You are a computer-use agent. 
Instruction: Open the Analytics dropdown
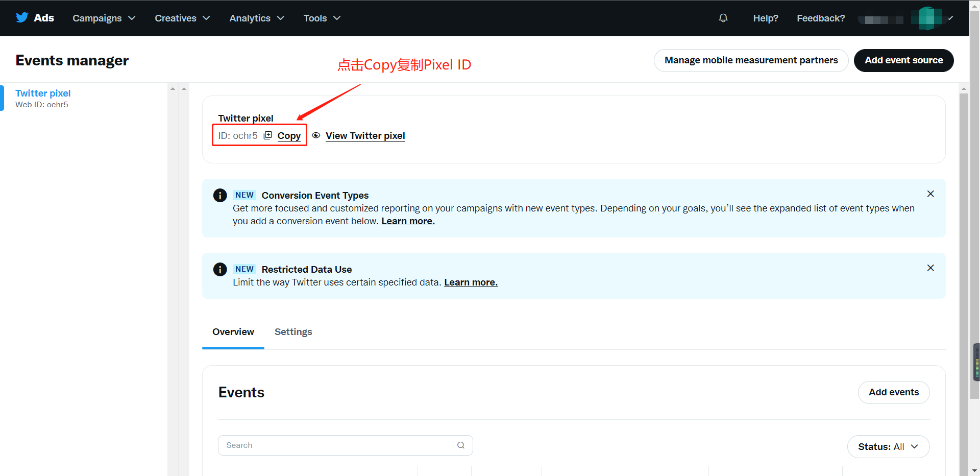click(257, 18)
